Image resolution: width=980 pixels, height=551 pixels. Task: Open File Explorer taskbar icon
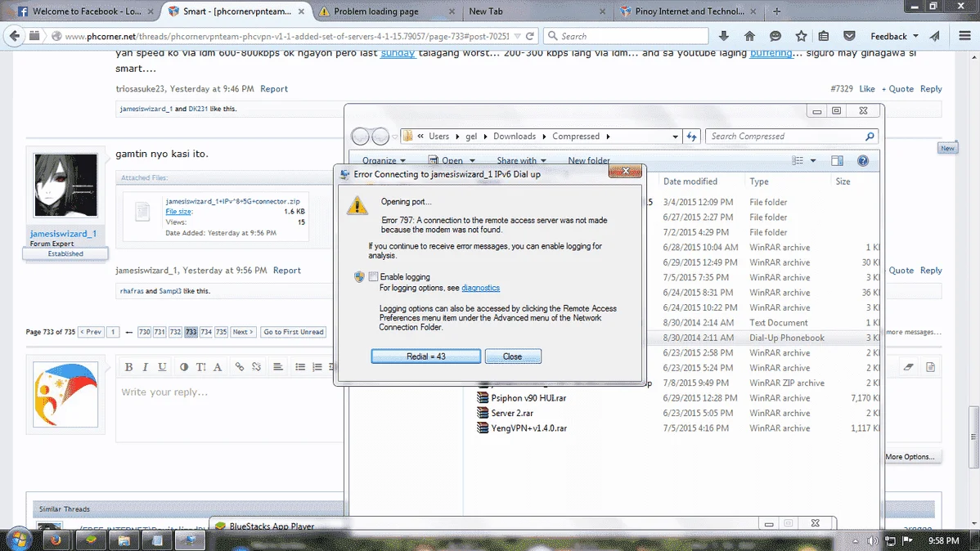click(124, 540)
